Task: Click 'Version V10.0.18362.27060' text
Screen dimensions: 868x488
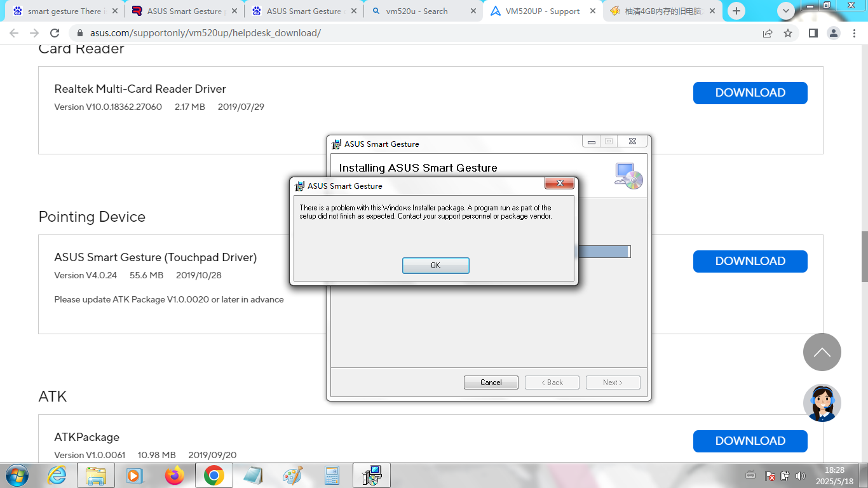Action: coord(108,107)
